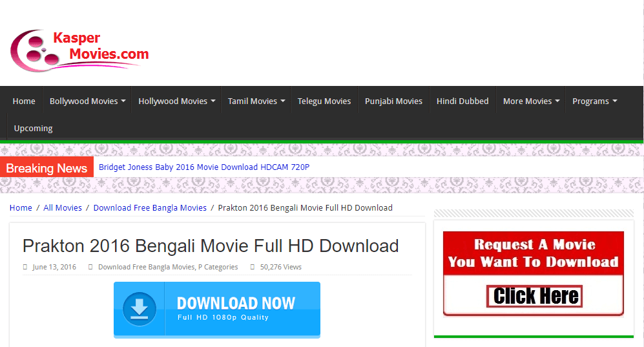Viewport: 644px width, 347px height.
Task: Click the DOWNLOAD NOW button
Action: point(217,310)
